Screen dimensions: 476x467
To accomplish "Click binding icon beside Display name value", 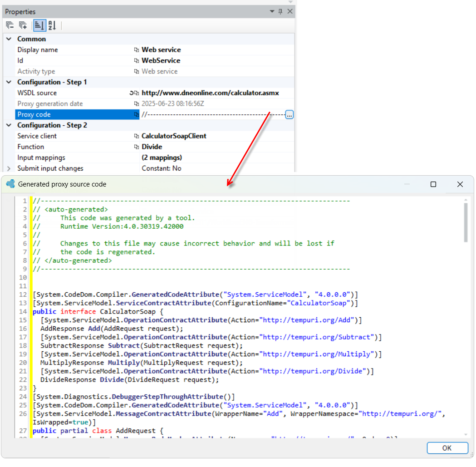I will (136, 50).
